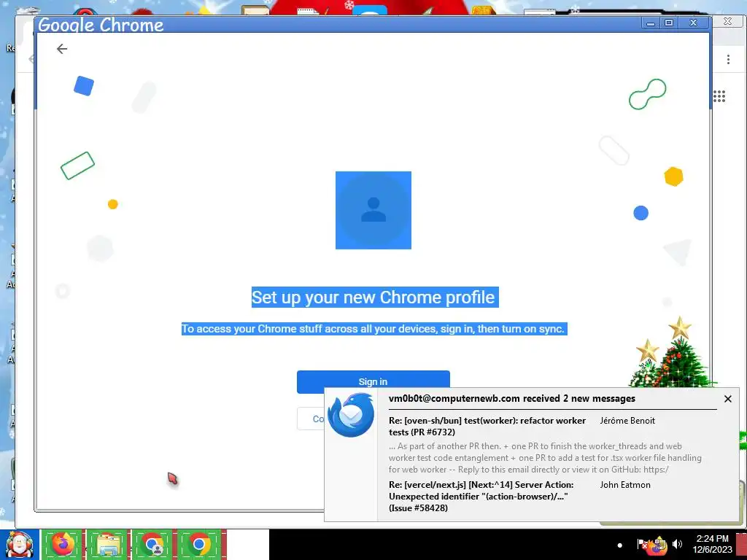Open the Google apps grid in background window

tap(719, 96)
